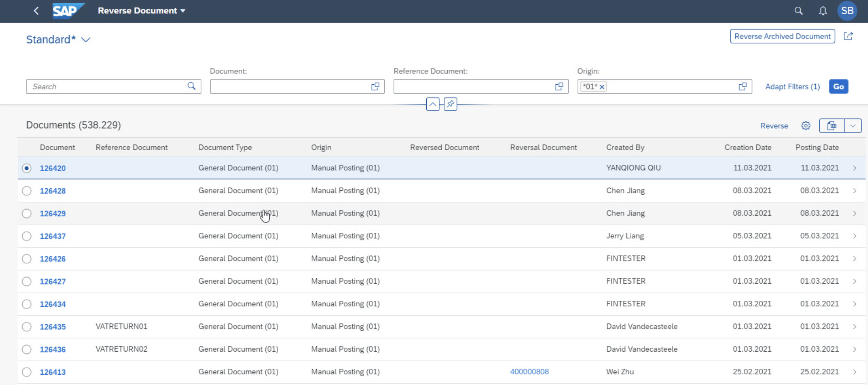This screenshot has width=868, height=385.
Task: Click the Reverse Archived Document button
Action: 782,36
